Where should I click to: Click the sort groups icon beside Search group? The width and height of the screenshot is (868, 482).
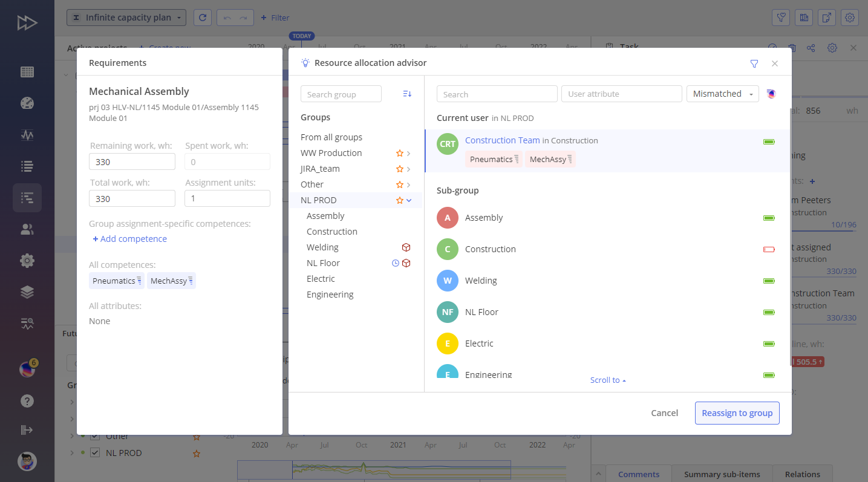click(407, 94)
